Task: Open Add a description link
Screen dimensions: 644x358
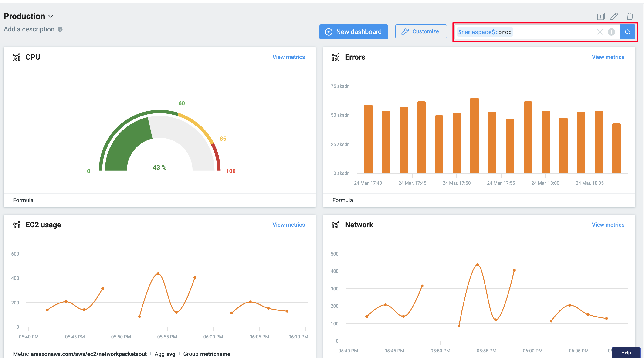Action: (29, 29)
